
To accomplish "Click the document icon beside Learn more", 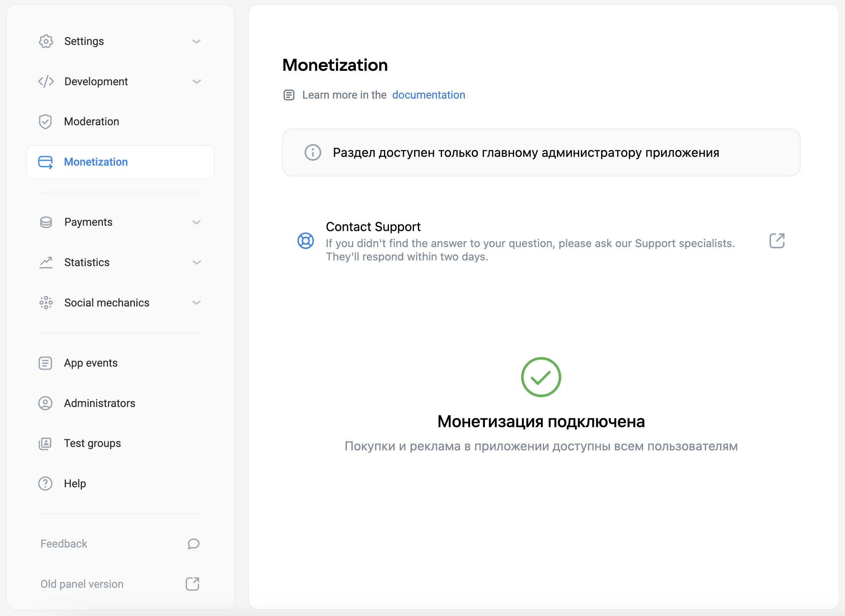I will (289, 95).
